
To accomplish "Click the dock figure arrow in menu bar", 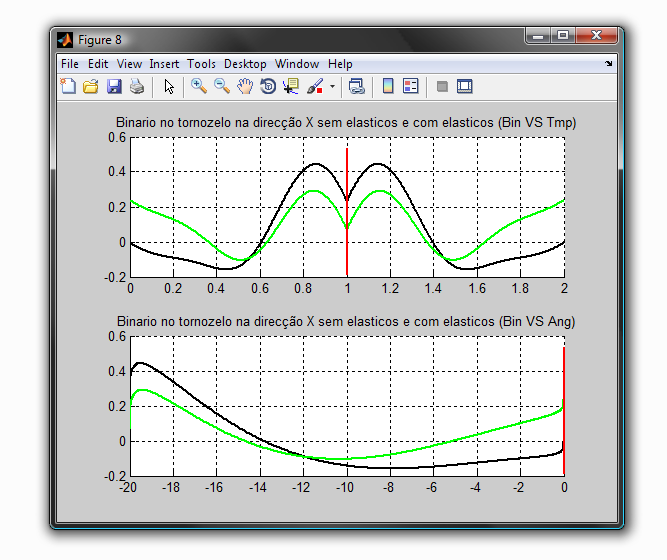I will pyautogui.click(x=608, y=64).
